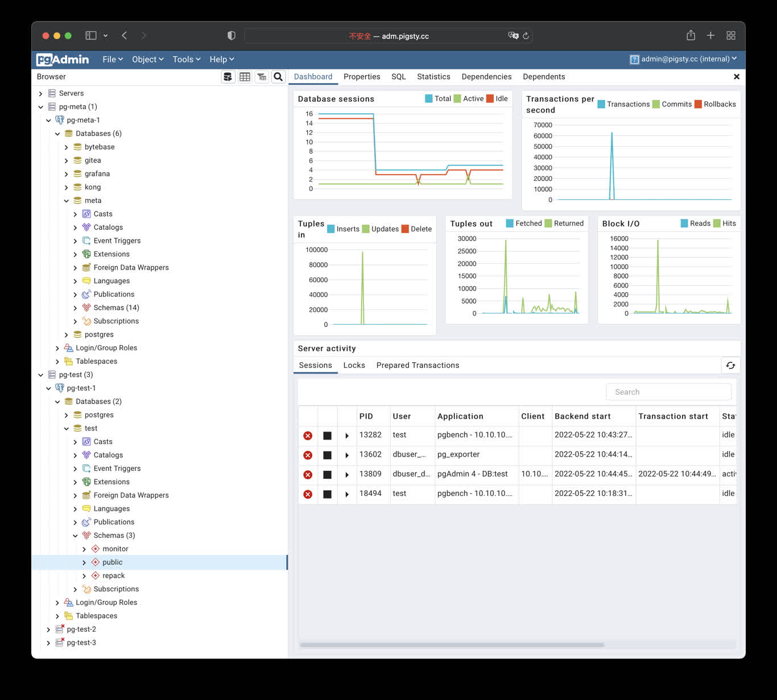777x700 pixels.
Task: Terminate session with PID 13282
Action: coord(308,436)
